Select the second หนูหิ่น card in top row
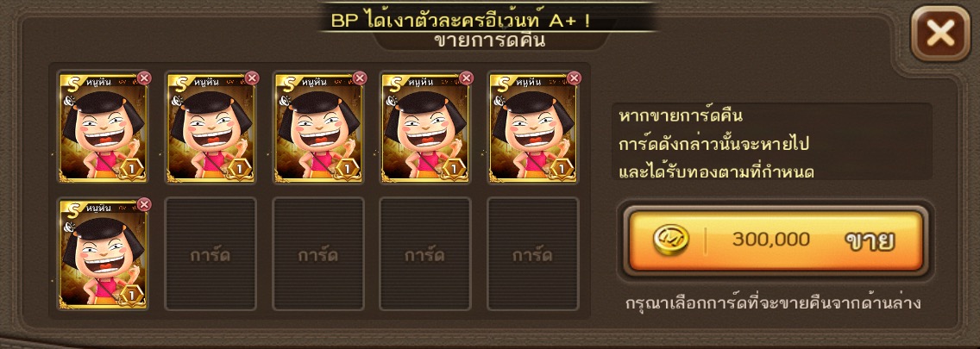 [x=210, y=128]
